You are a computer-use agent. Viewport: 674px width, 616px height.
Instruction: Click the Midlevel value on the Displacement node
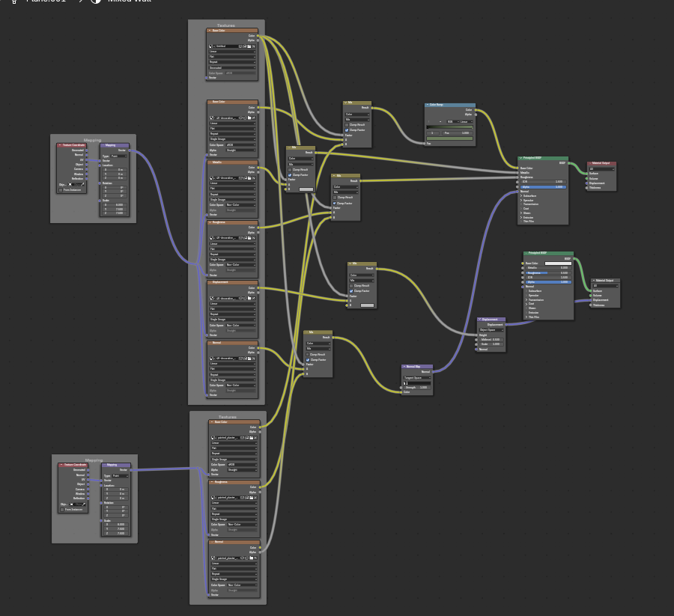tap(491, 339)
